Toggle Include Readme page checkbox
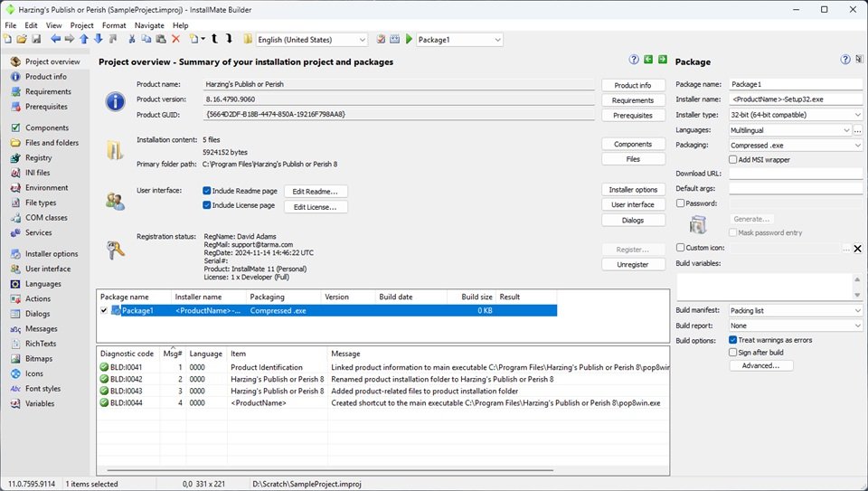Image resolution: width=868 pixels, height=491 pixels. 206,191
